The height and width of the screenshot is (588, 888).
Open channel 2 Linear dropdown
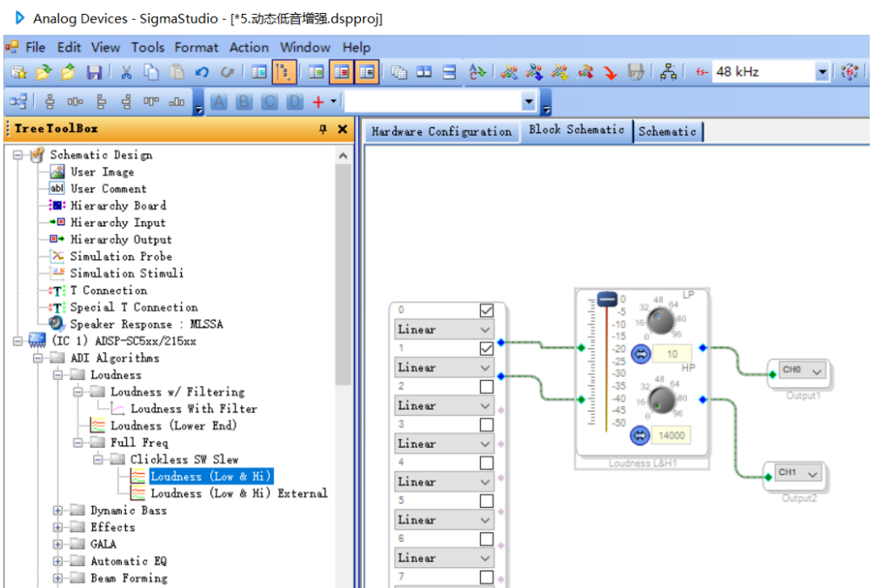point(444,405)
